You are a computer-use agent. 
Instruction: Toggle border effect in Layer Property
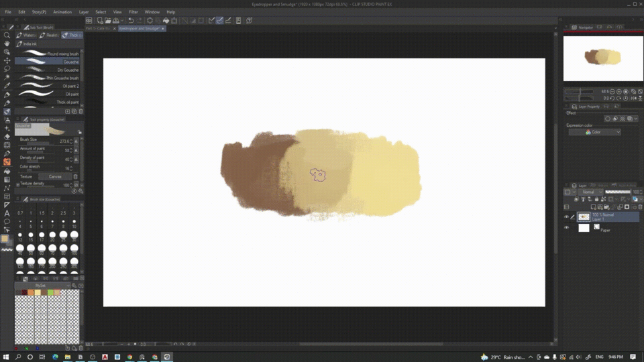coord(608,119)
